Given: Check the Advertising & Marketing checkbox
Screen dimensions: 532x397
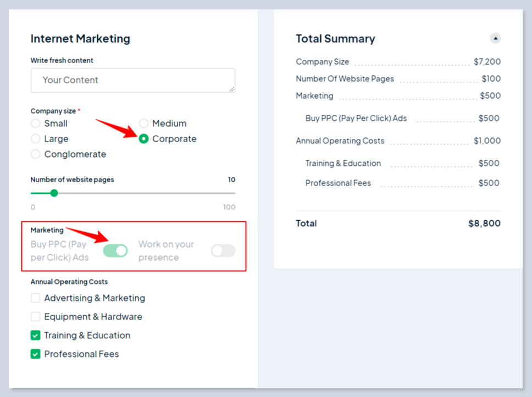Looking at the screenshot, I should coord(36,298).
